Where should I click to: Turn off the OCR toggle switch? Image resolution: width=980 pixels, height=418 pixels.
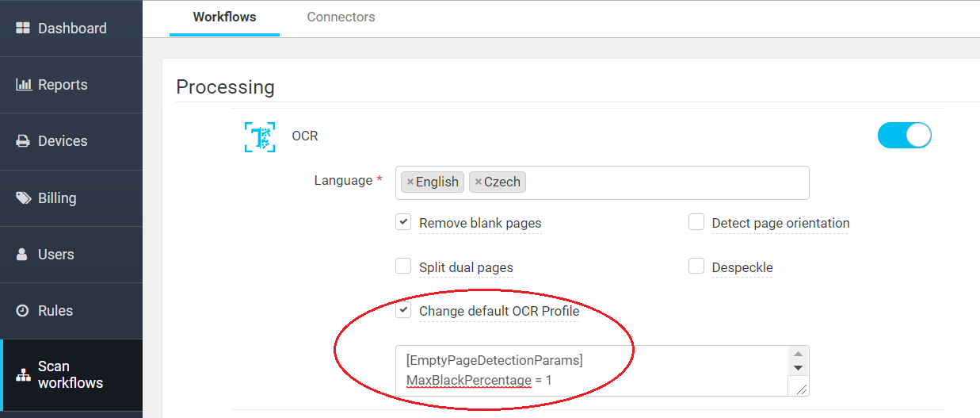pos(904,136)
